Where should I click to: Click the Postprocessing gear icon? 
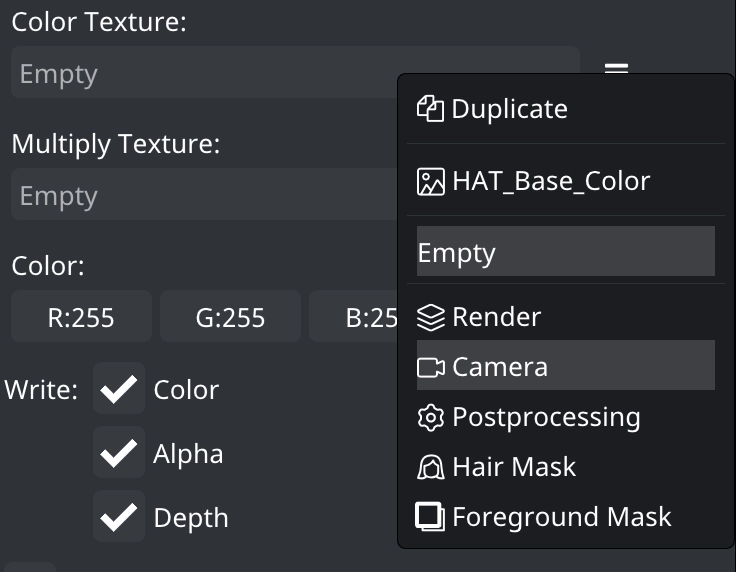(x=430, y=418)
